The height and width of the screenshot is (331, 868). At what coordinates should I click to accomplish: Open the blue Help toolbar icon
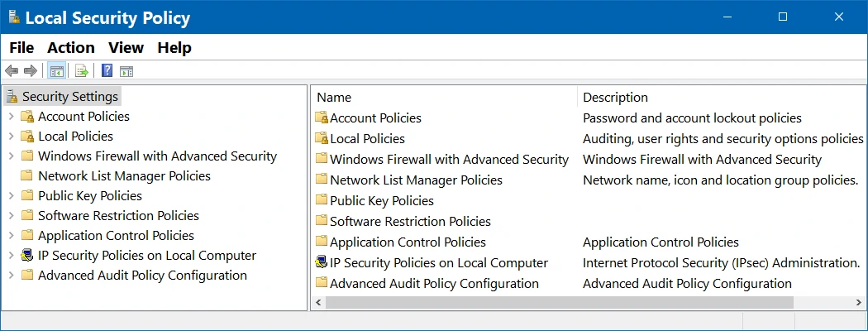(107, 71)
